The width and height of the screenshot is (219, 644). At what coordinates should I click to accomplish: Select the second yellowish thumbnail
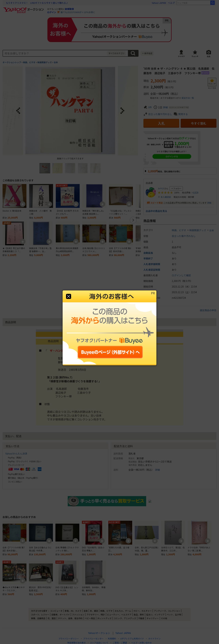[x=57, y=168]
